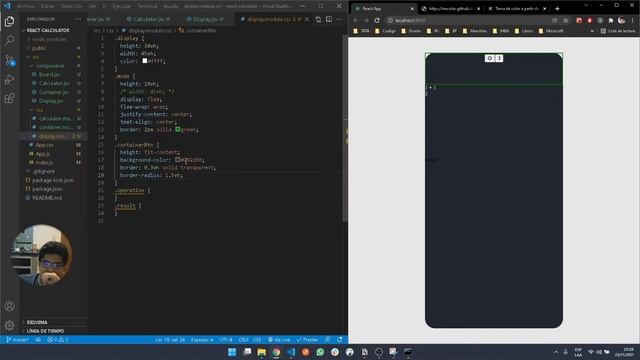This screenshot has height=360, width=640.
Task: Collapse the css folder in the explorer
Action: click(38, 110)
